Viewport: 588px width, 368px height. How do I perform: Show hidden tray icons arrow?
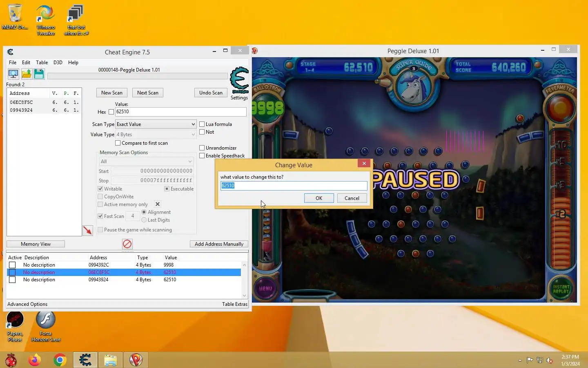[520, 360]
